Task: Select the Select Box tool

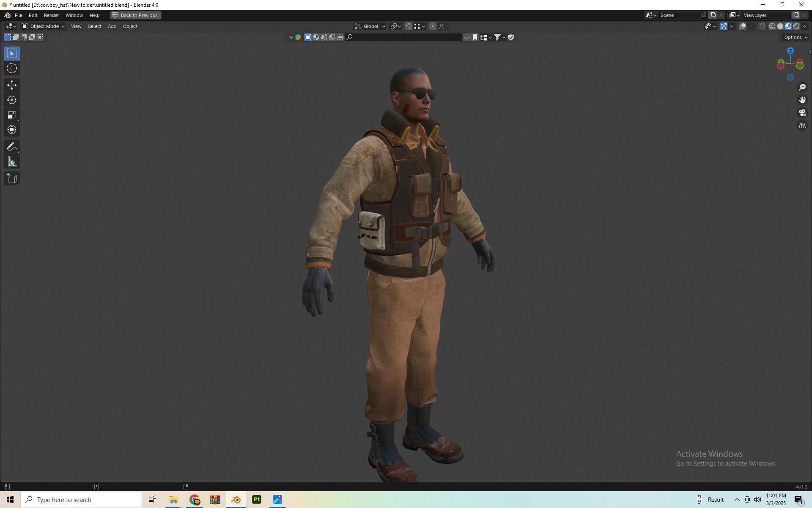Action: 12,53
